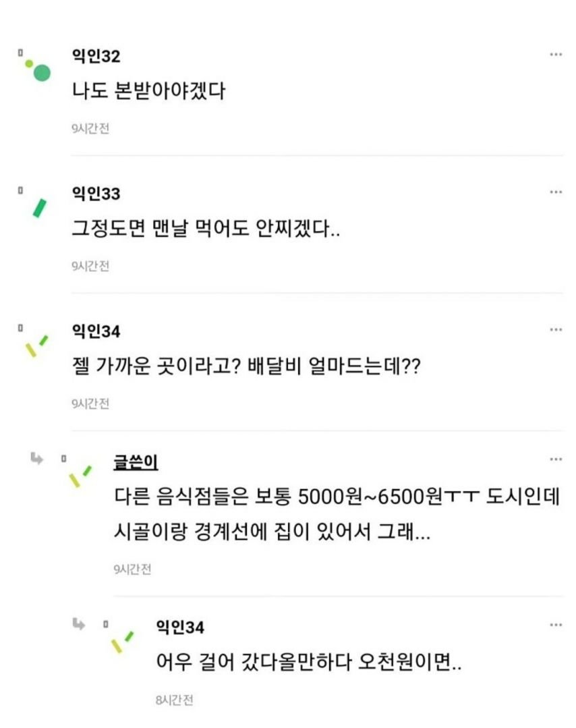Click the 8시간전 timestamp

(x=174, y=700)
